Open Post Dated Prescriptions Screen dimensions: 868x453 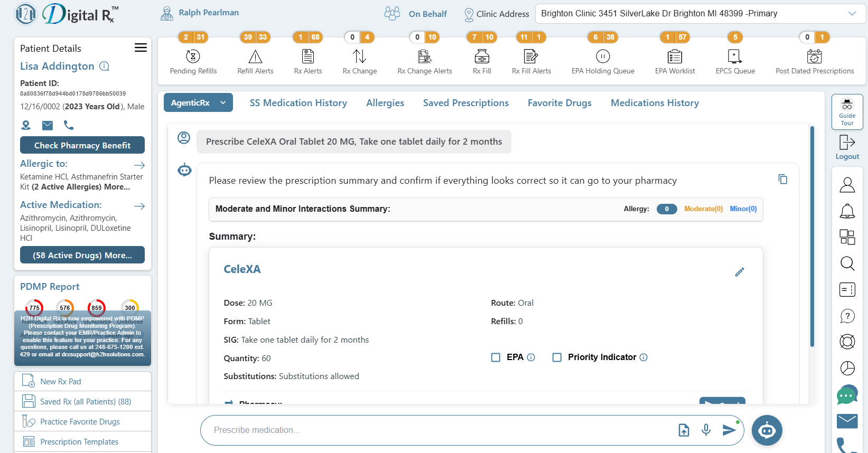(815, 62)
